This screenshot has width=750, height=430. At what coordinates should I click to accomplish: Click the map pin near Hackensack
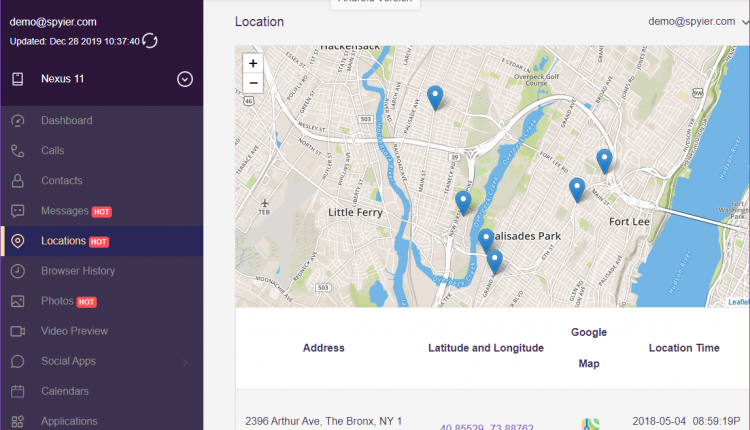[x=435, y=98]
